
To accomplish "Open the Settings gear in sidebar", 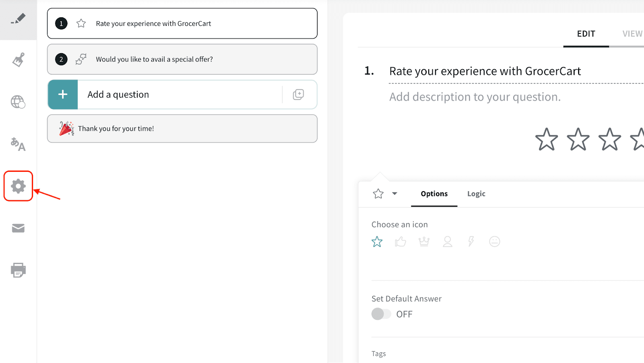I will click(18, 186).
